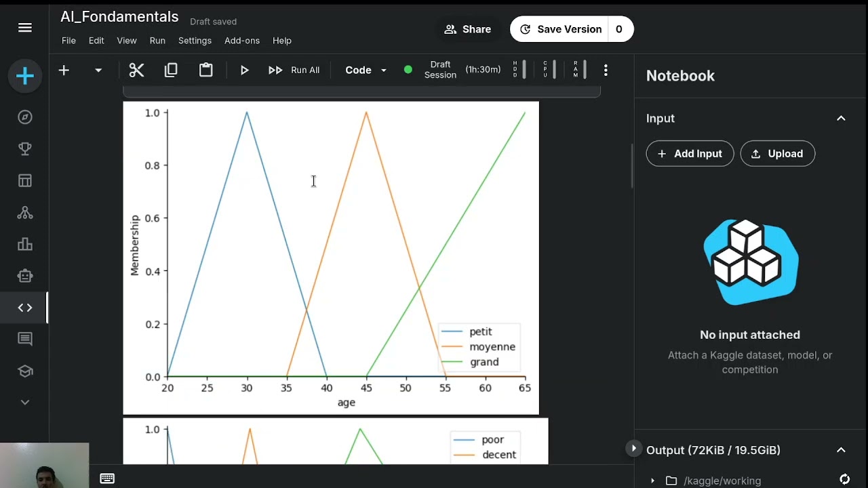The image size is (868, 488).
Task: Open the Home compass icon in sidebar
Action: tap(25, 117)
